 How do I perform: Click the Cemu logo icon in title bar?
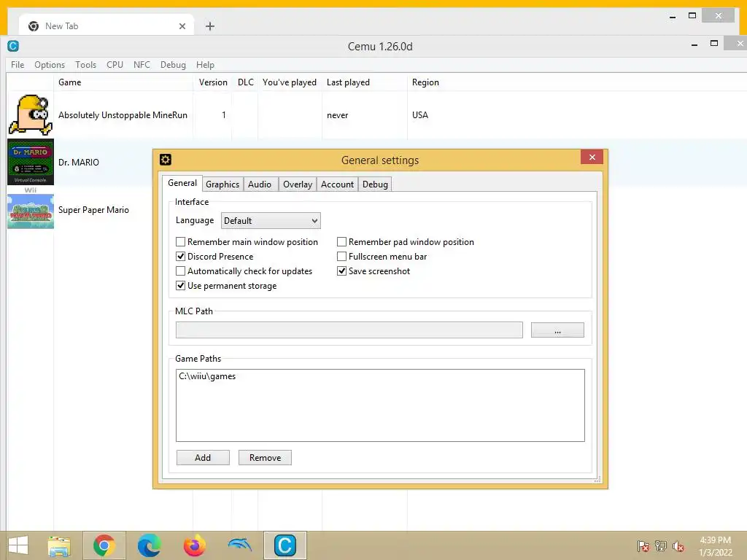[13, 46]
